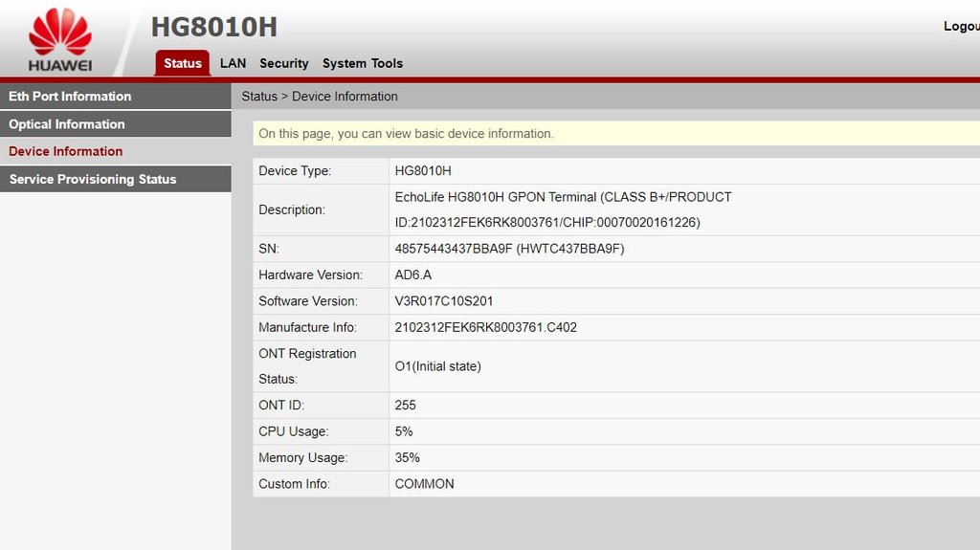Open the Security tab
Image resolution: width=980 pixels, height=550 pixels.
tap(283, 63)
